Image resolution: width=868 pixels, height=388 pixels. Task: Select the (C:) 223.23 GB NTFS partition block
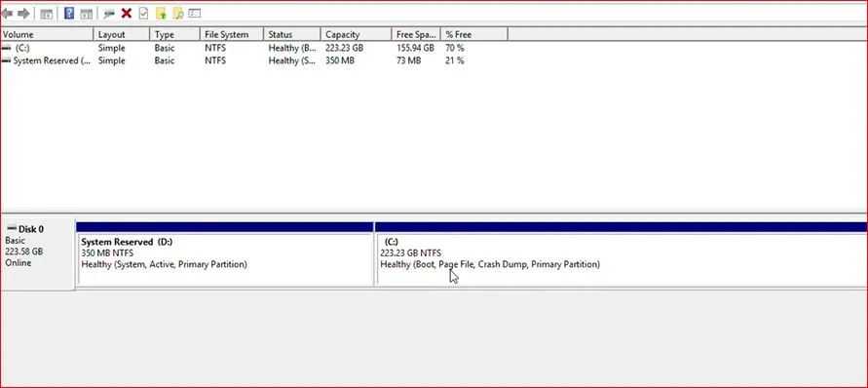622,254
